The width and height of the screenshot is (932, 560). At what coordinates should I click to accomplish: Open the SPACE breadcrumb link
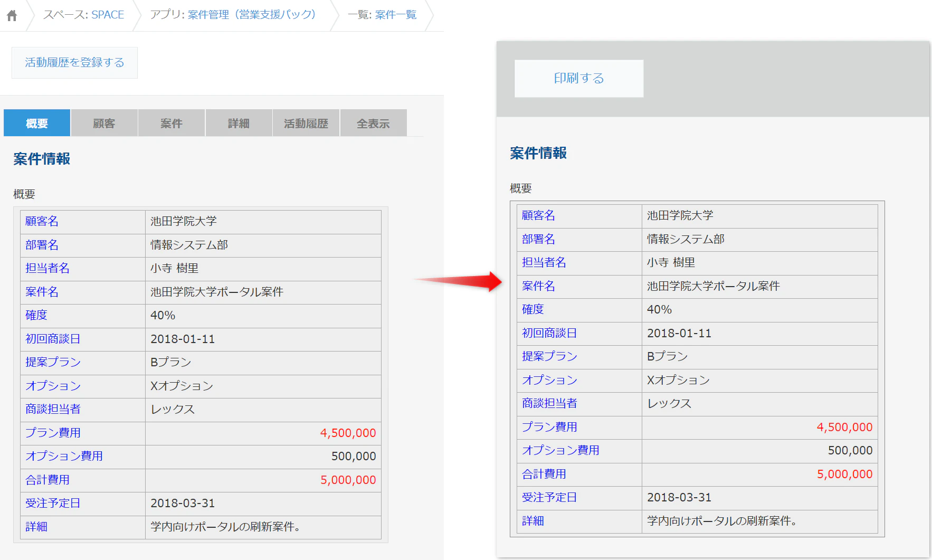108,15
